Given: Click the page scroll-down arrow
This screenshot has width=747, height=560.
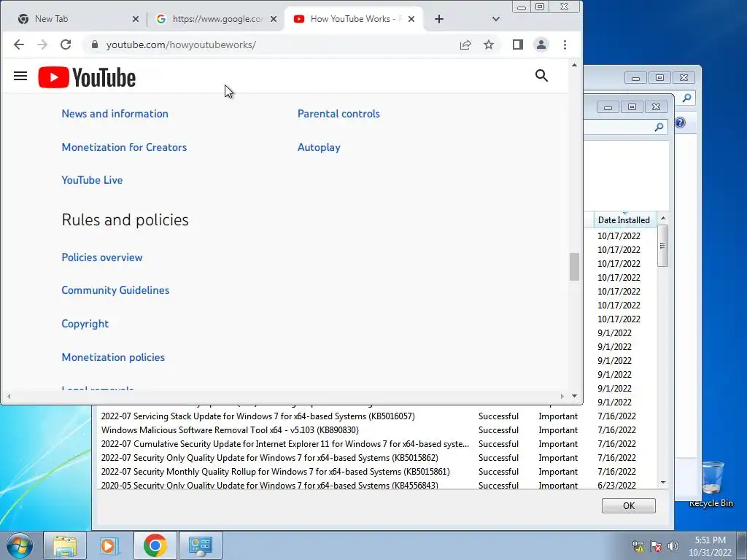Looking at the screenshot, I should pyautogui.click(x=574, y=396).
